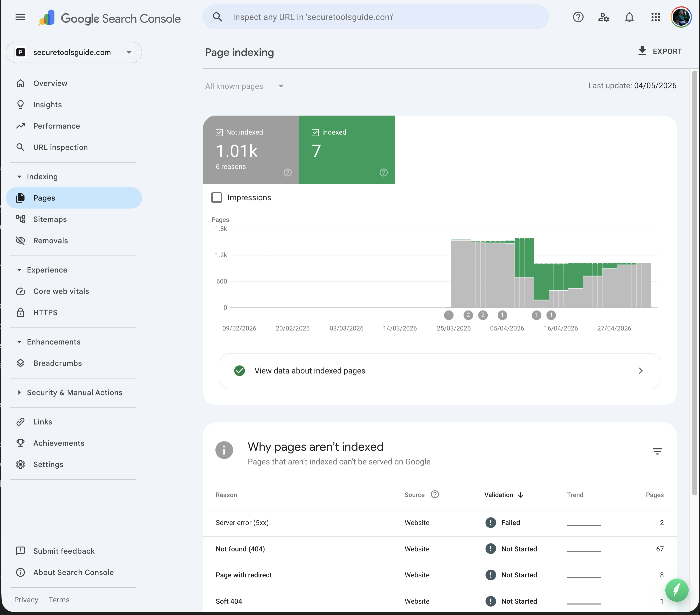Click the HTTPS padlock icon
This screenshot has width=700, height=615.
pos(21,312)
